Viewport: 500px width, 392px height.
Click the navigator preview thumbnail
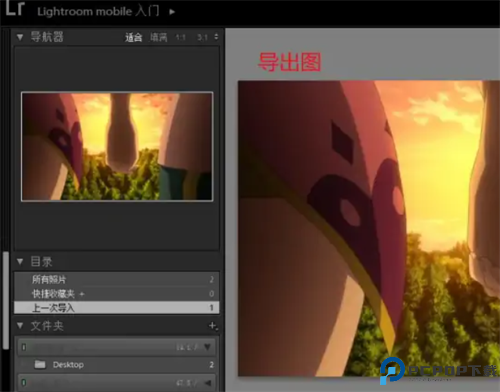117,146
